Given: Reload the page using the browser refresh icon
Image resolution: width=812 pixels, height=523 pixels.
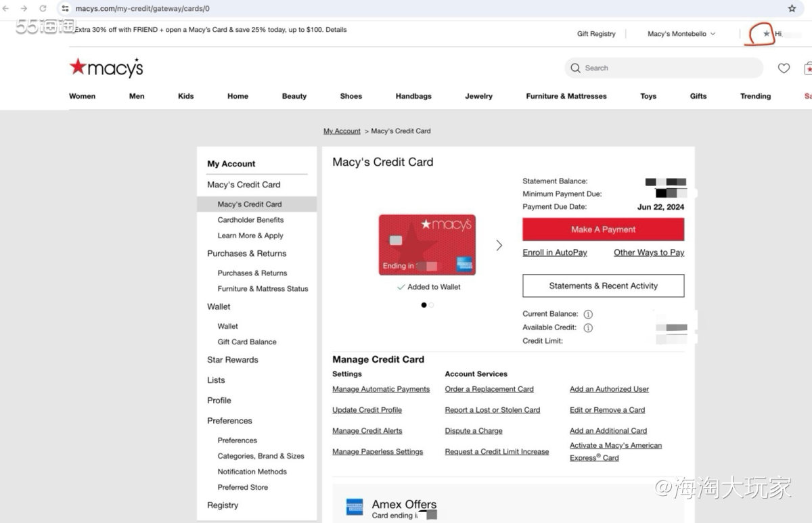Looking at the screenshot, I should click(x=43, y=9).
